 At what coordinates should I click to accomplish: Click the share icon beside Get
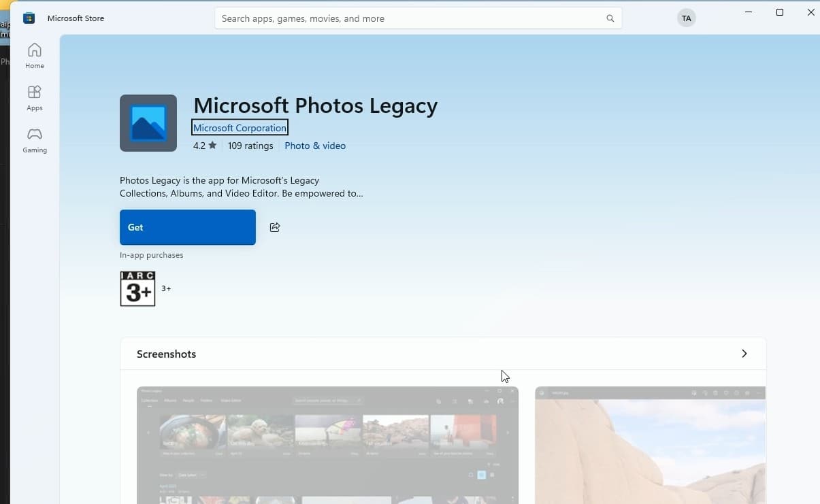tap(275, 227)
